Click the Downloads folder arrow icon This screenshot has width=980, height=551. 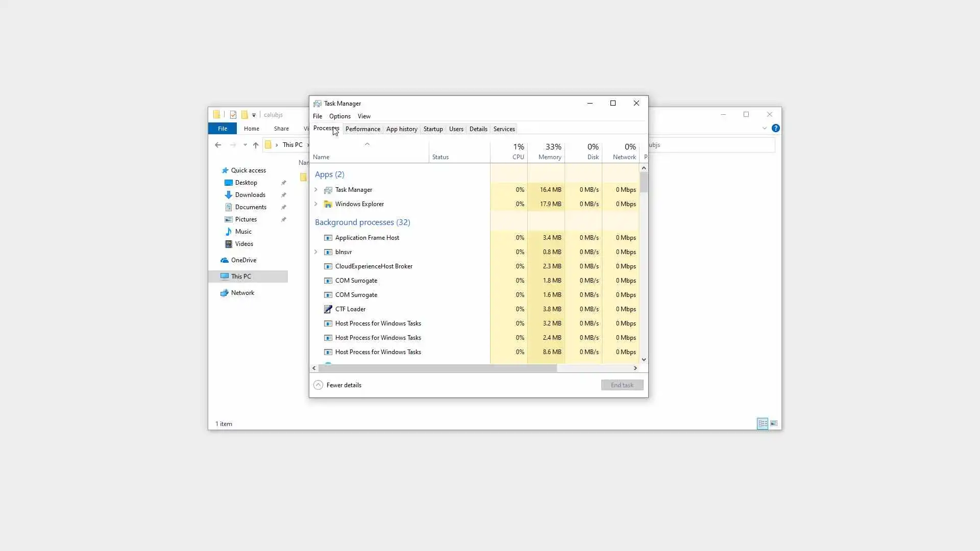(228, 195)
